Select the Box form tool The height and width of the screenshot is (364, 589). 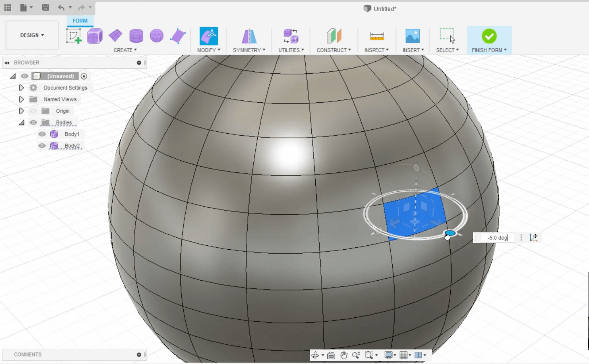coord(94,36)
